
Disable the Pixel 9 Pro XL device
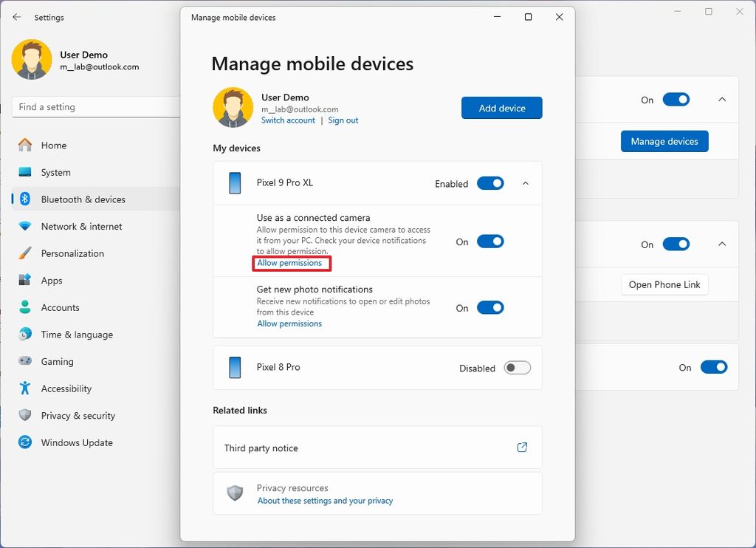tap(489, 183)
